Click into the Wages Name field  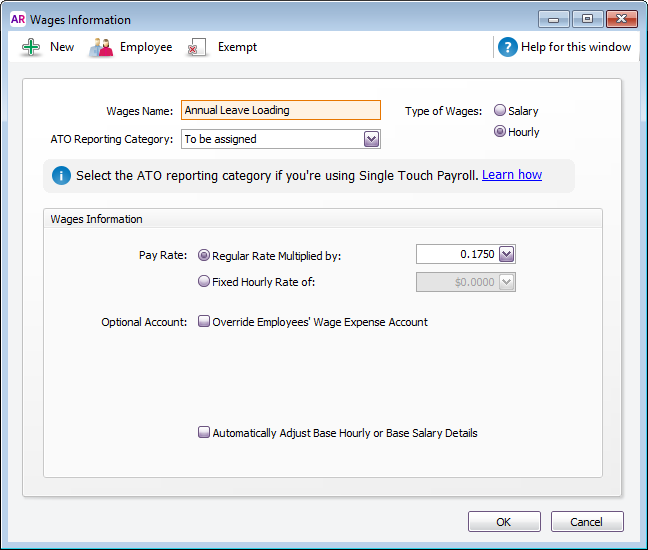tap(280, 111)
